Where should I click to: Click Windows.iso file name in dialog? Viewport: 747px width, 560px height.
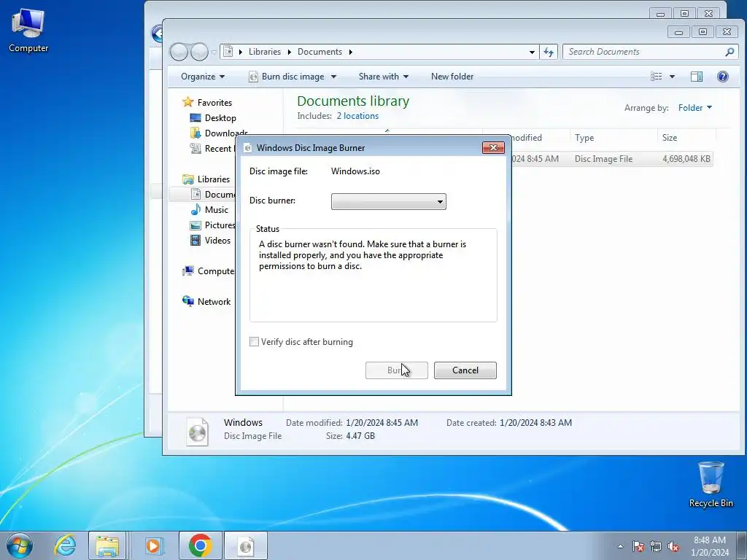point(355,171)
